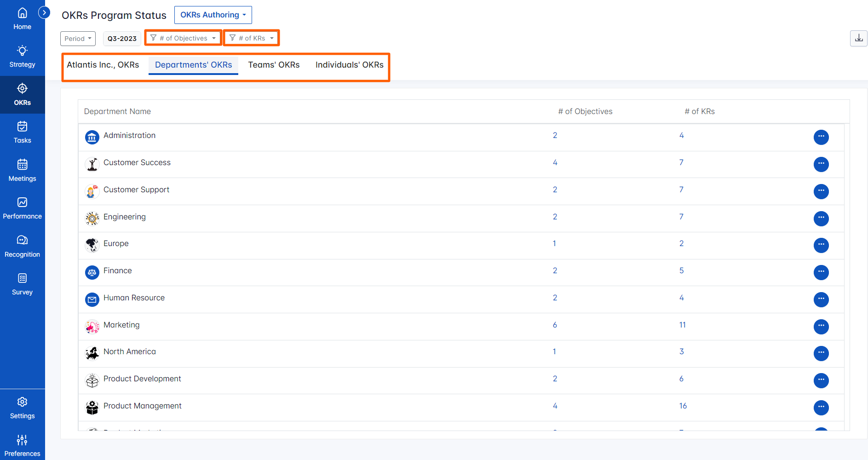Open more options for Customer Support row
868x460 pixels.
pyautogui.click(x=821, y=191)
